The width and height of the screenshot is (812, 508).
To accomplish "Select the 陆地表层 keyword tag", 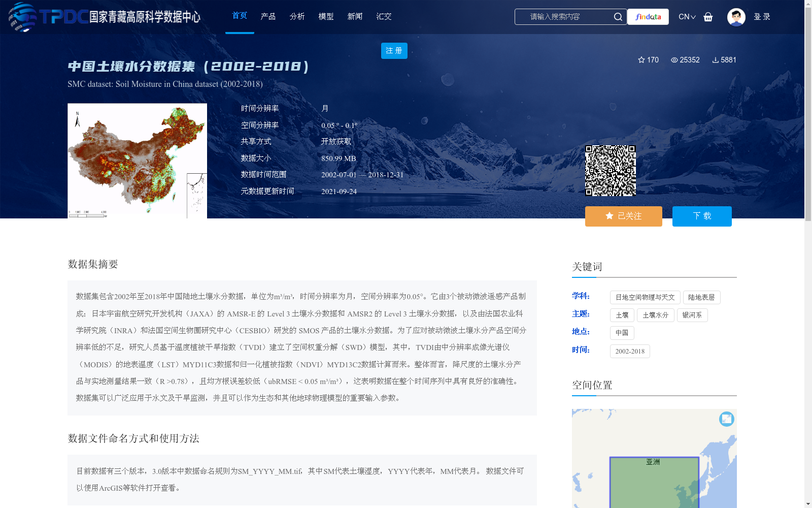I will coord(701,298).
